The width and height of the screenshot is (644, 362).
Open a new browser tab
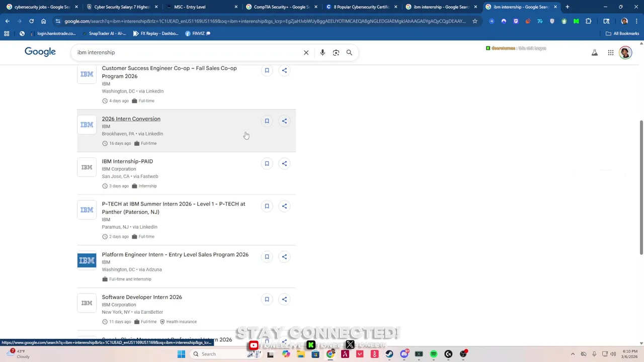[x=567, y=7]
